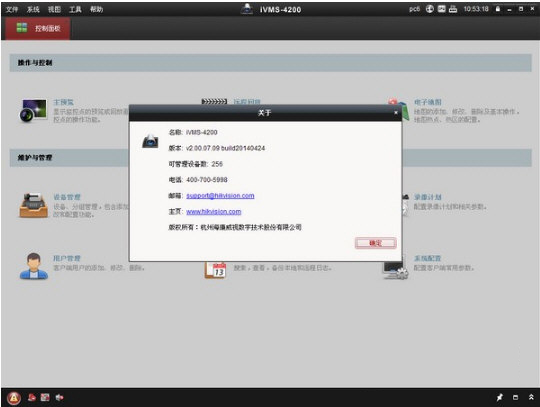This screenshot has width=540, height=407.
Task: Click the 确定 button in About dialog
Action: pyautogui.click(x=375, y=243)
